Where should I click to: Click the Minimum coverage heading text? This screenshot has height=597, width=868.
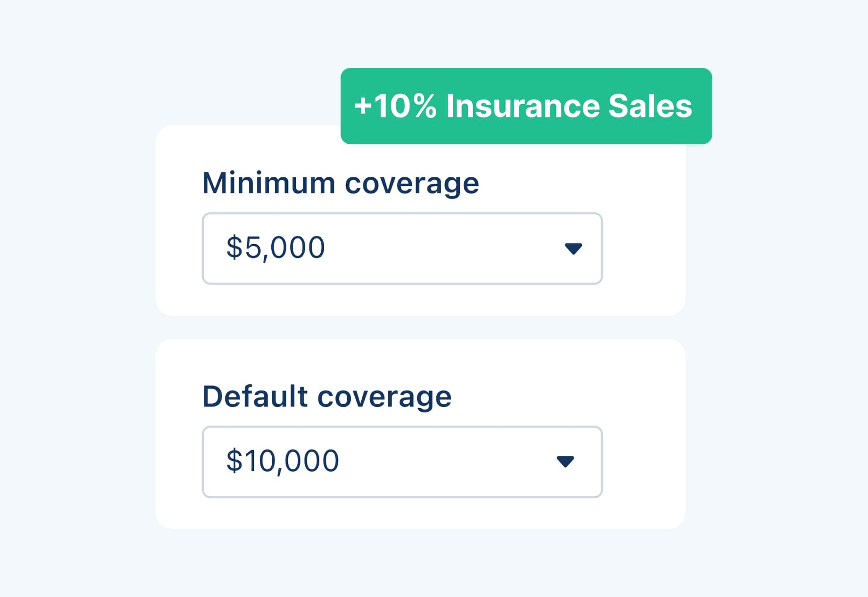[x=340, y=182]
